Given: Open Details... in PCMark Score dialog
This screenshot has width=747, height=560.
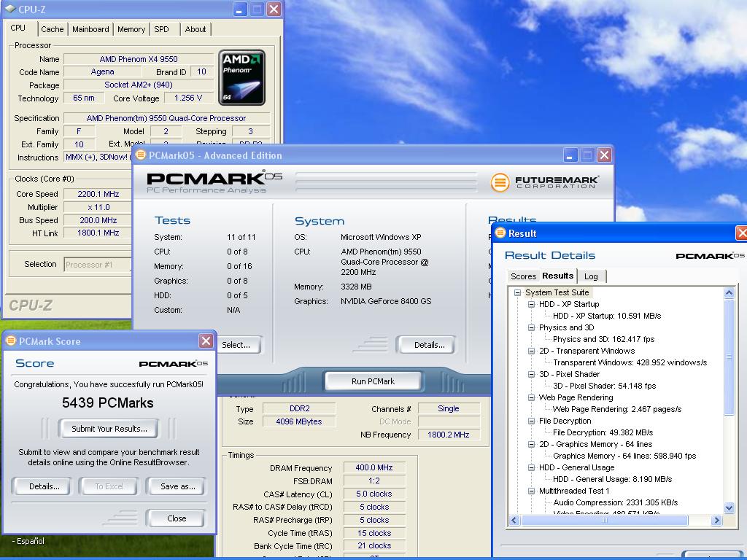Looking at the screenshot, I should coord(42,486).
